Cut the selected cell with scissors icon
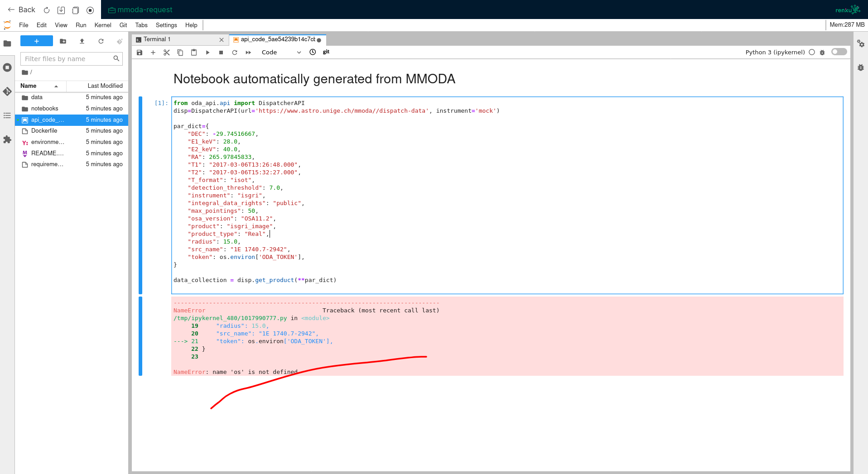Viewport: 868px width, 474px height. tap(166, 52)
